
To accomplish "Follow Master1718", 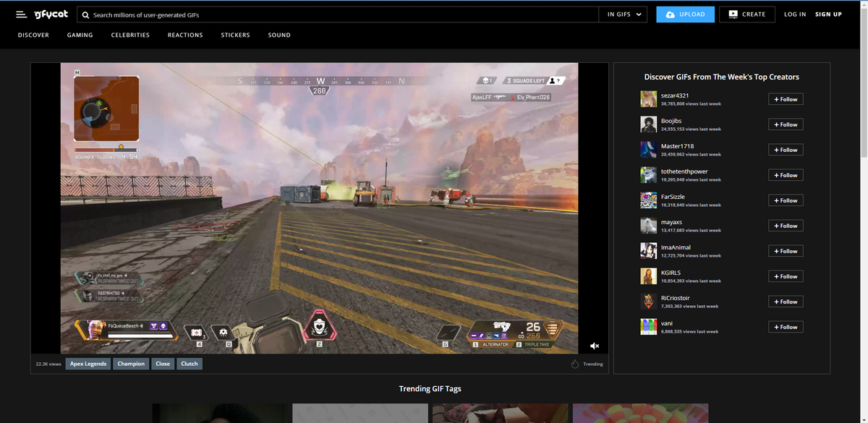I will [x=786, y=150].
